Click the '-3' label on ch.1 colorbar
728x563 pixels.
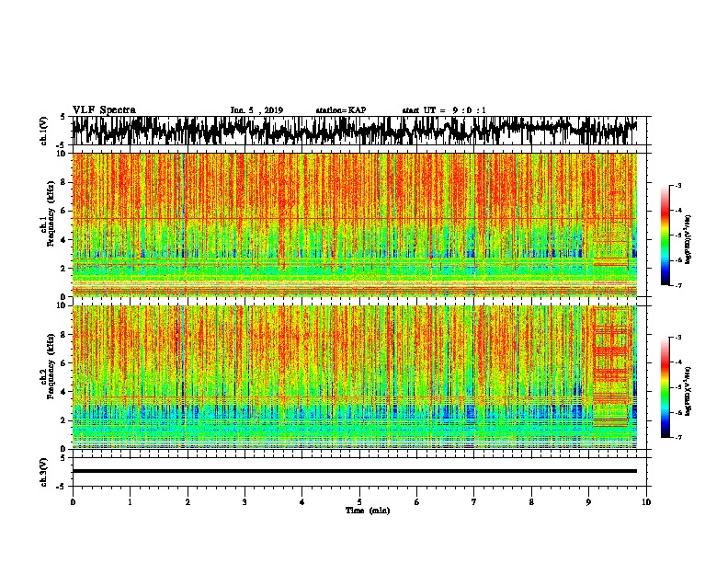click(x=678, y=185)
